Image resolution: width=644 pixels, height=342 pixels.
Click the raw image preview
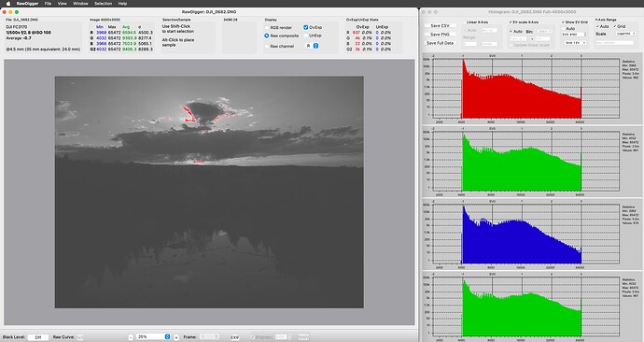(x=209, y=192)
